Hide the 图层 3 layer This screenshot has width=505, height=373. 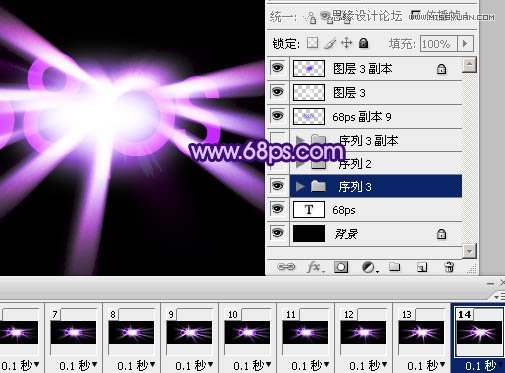(x=277, y=92)
